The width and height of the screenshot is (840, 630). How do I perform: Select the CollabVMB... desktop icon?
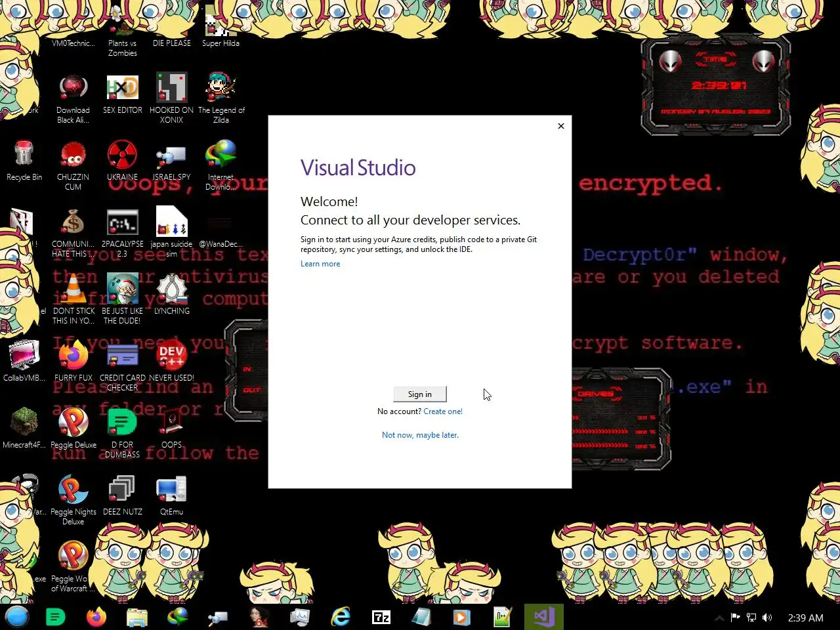(24, 361)
